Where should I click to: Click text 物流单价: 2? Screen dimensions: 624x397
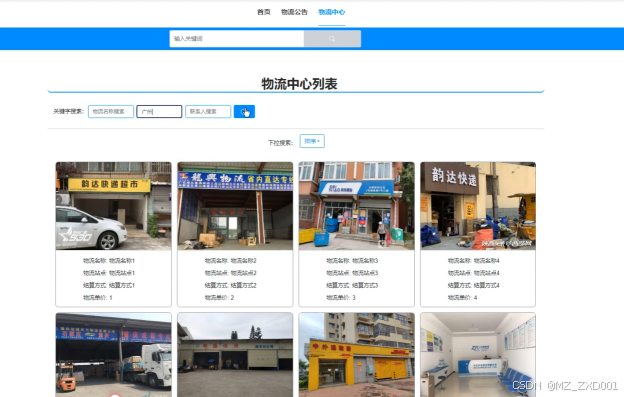(x=219, y=298)
